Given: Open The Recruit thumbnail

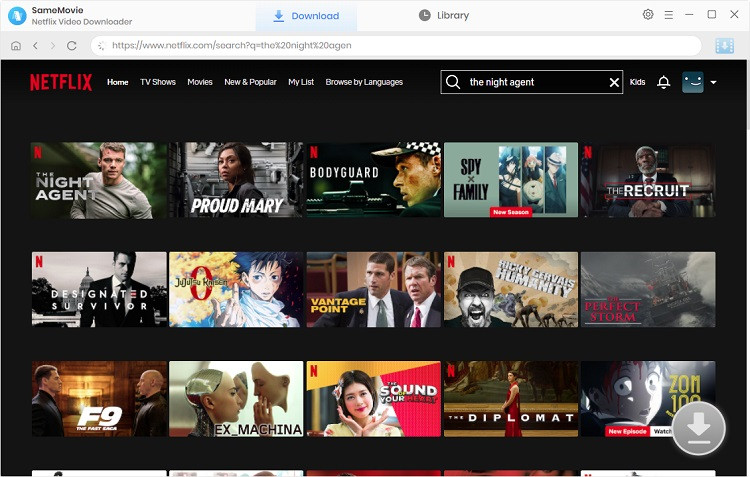Looking at the screenshot, I should pyautogui.click(x=648, y=180).
